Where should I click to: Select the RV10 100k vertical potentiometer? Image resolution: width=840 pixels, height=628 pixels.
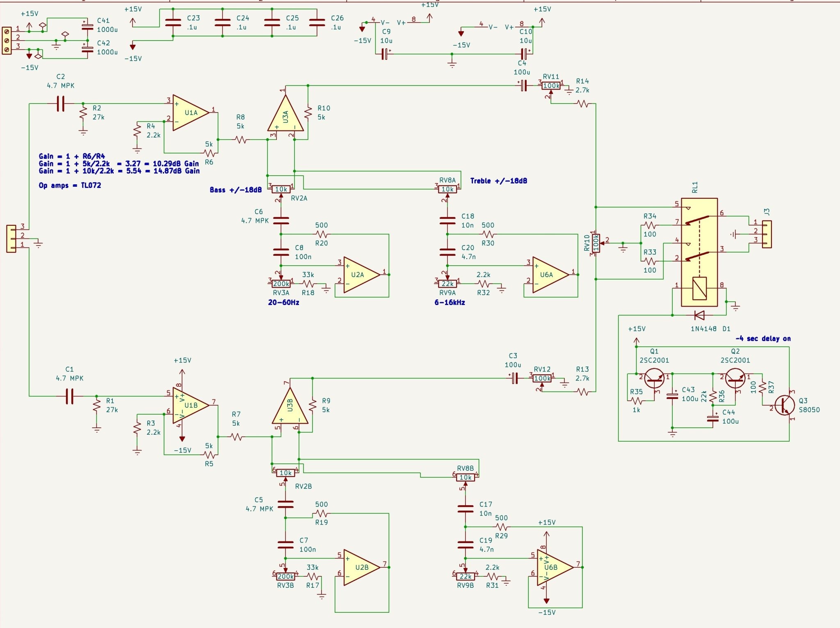596,243
